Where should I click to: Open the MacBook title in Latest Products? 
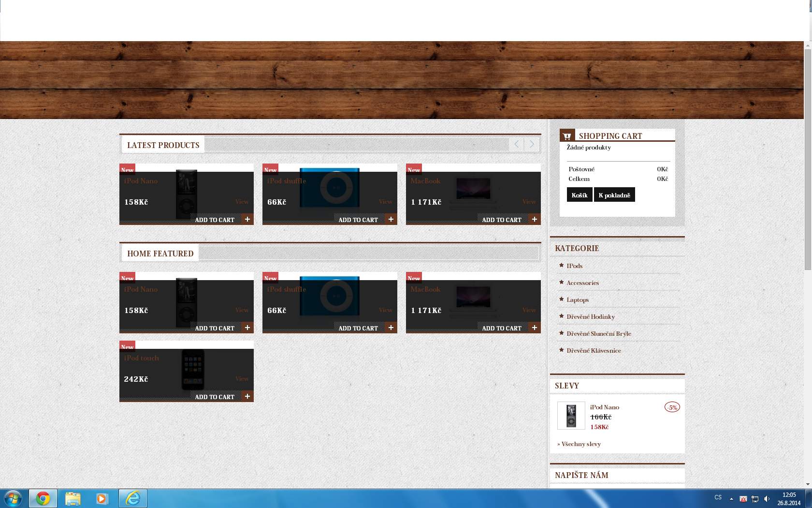point(425,181)
